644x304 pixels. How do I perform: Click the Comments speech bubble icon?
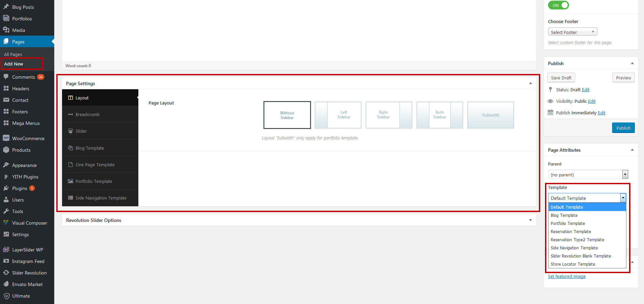coord(6,77)
